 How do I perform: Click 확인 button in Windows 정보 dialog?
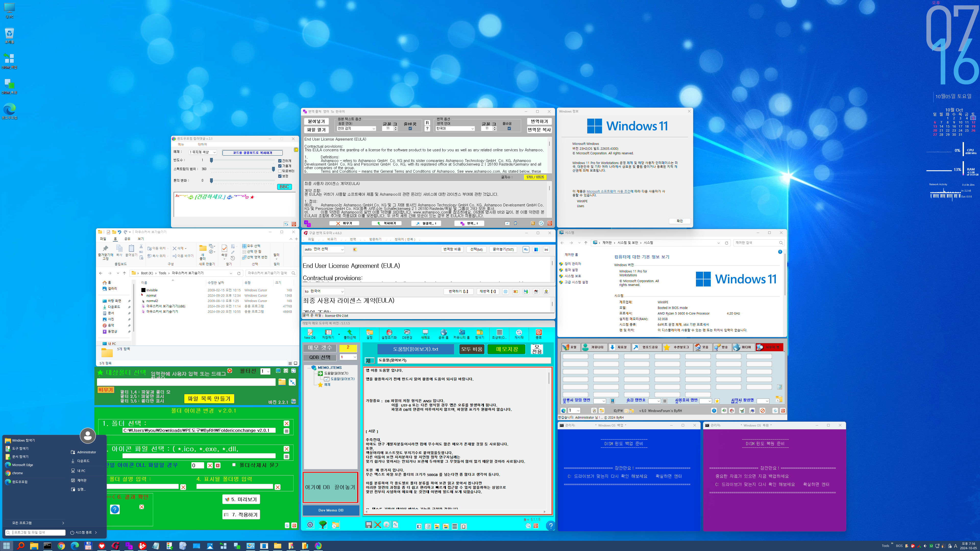pyautogui.click(x=679, y=221)
